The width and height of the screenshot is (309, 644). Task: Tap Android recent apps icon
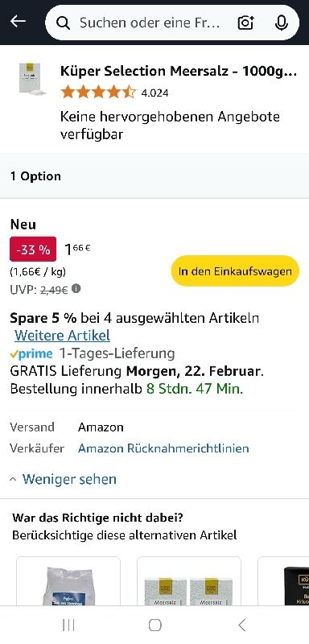(68, 625)
